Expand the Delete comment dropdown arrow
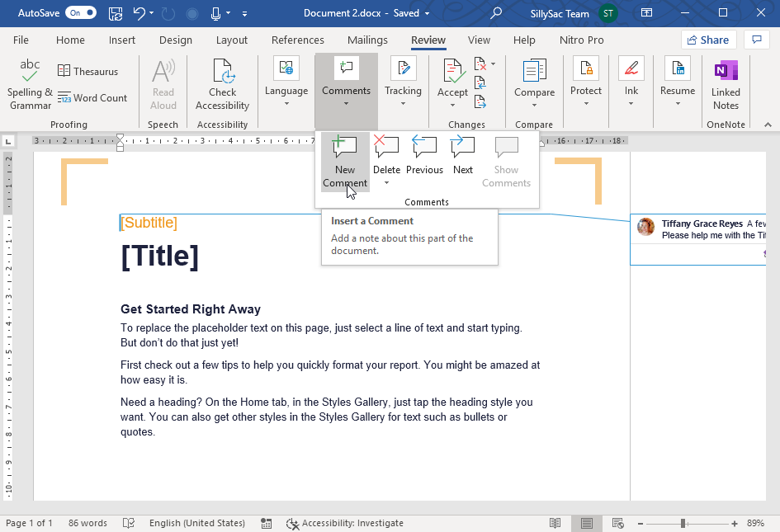 tap(386, 183)
